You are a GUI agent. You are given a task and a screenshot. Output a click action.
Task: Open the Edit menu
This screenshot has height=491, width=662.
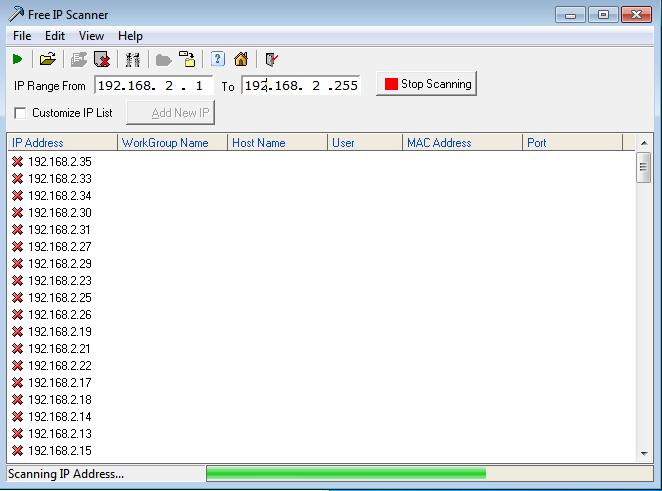pyautogui.click(x=55, y=36)
